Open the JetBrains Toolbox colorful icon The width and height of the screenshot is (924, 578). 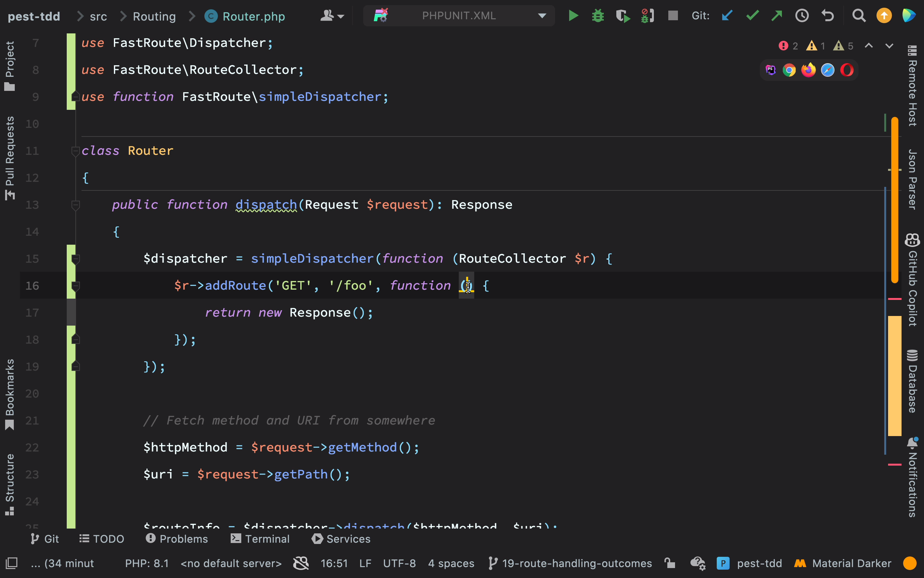click(x=909, y=16)
